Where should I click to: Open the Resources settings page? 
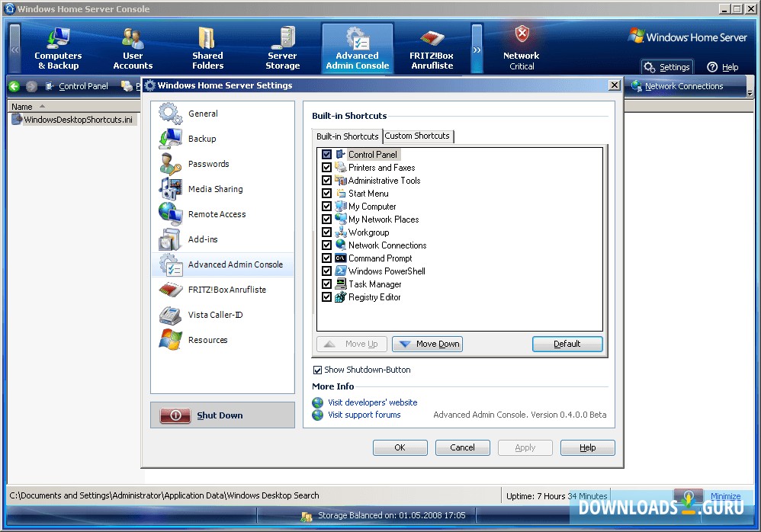coord(208,340)
